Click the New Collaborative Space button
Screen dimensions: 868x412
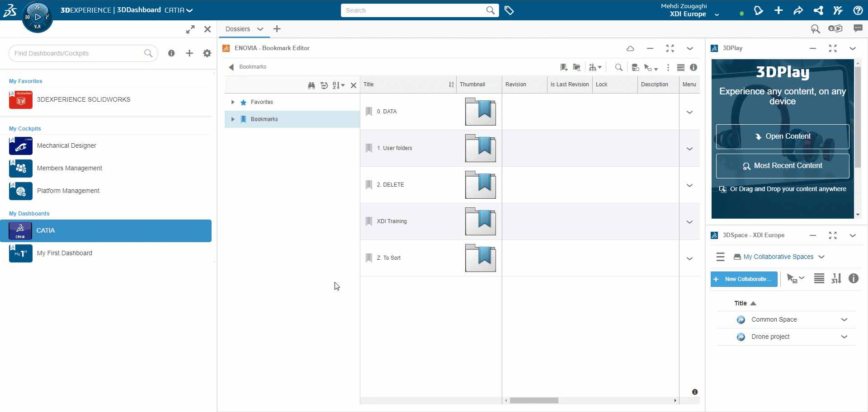pos(744,279)
